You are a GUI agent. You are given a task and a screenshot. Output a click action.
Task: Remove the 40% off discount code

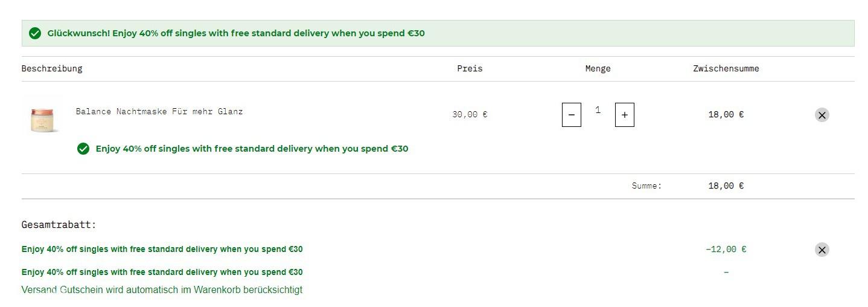click(822, 250)
